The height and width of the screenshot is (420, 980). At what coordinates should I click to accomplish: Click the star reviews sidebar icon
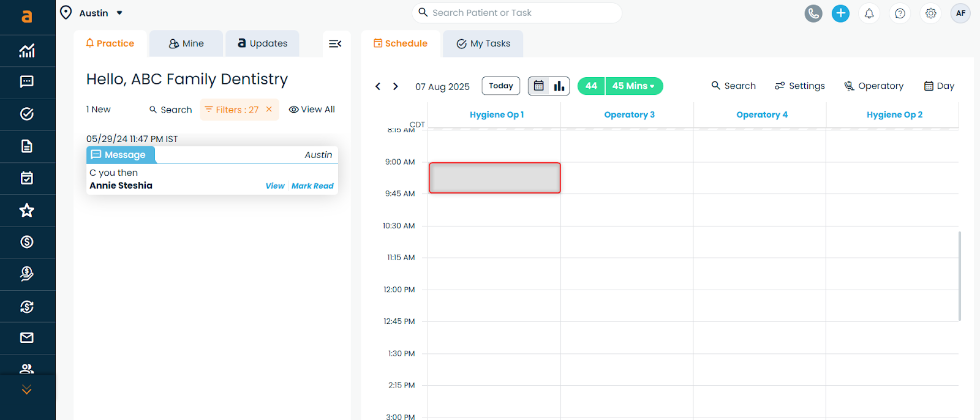[x=27, y=211]
